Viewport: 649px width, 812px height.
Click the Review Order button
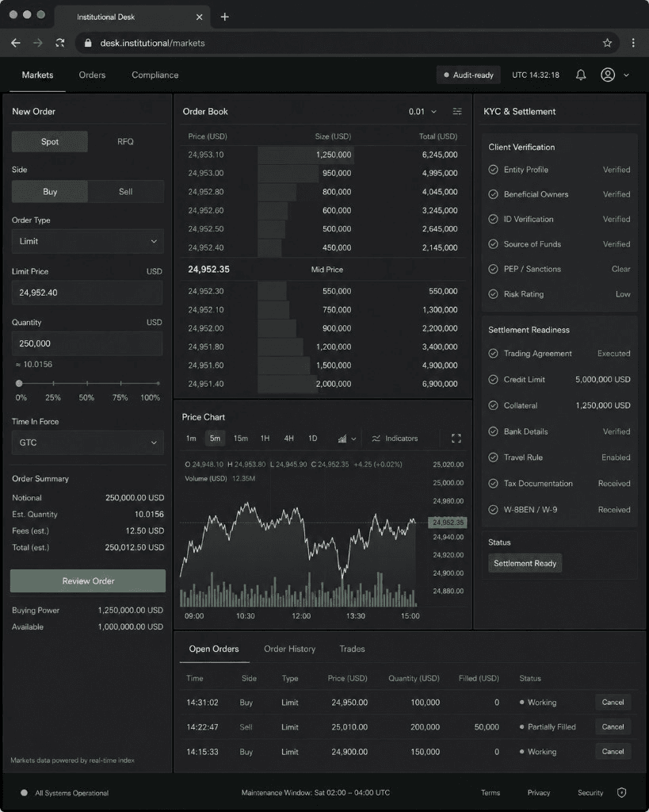pos(88,581)
